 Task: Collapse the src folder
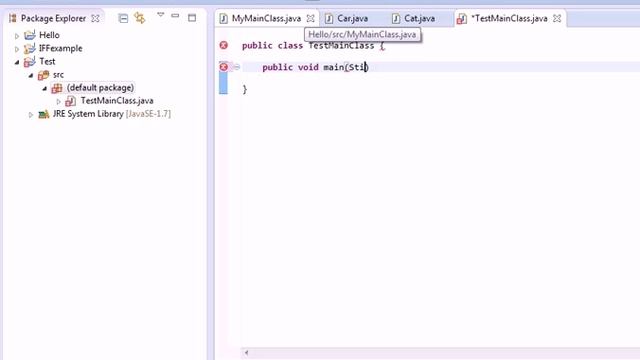31,75
